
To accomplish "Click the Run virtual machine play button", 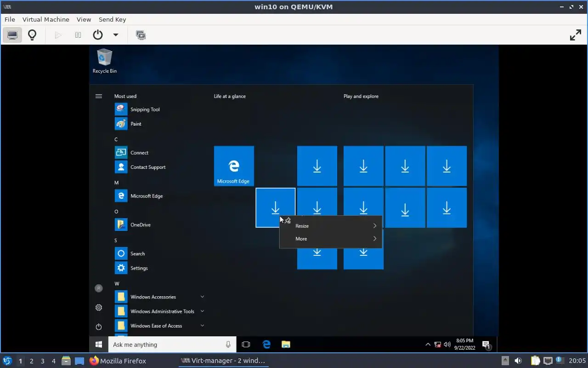I will click(x=58, y=35).
